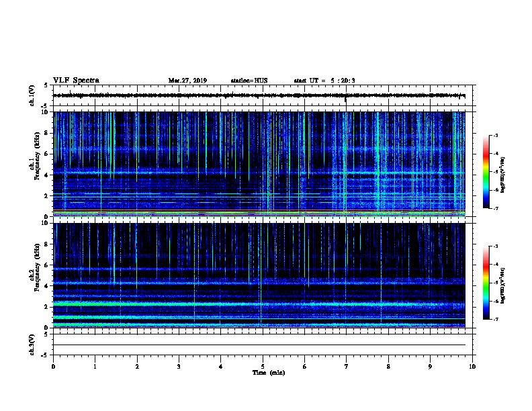Screen dimensions: 532x411
Task: Click the "VLF Spectra" plot title
Action: [76, 81]
